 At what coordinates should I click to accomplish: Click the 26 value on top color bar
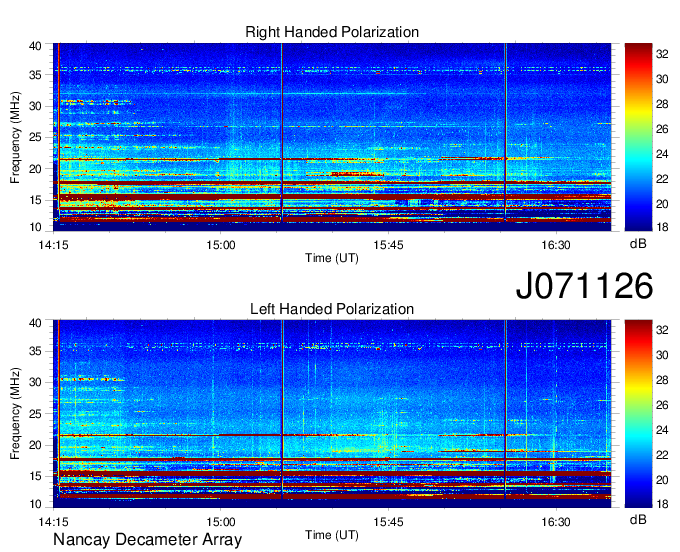pos(662,129)
